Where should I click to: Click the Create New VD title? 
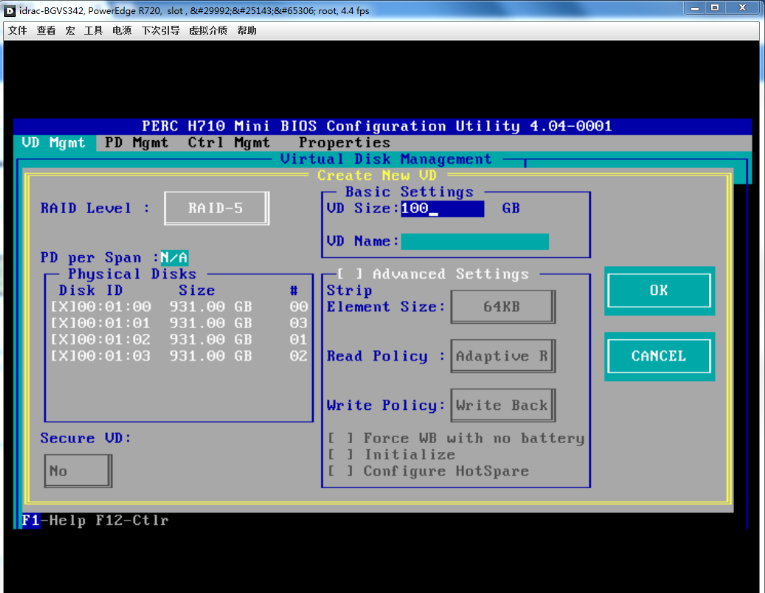(x=377, y=175)
